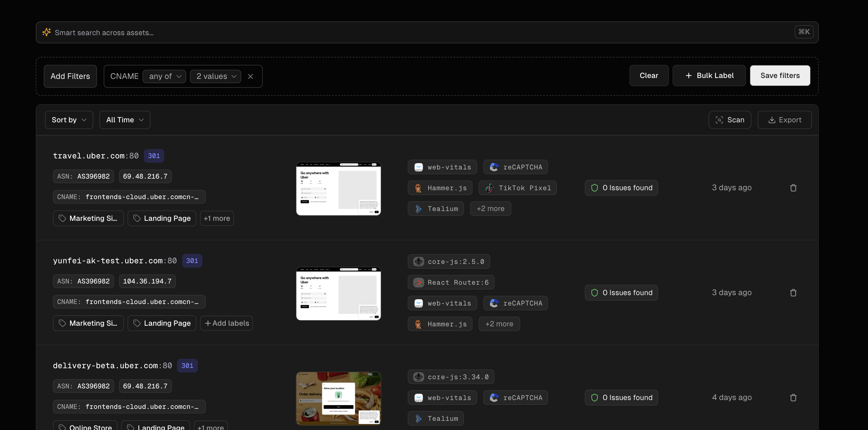Click Add labels on yunfei-ak-test.uber.com

[x=226, y=323]
